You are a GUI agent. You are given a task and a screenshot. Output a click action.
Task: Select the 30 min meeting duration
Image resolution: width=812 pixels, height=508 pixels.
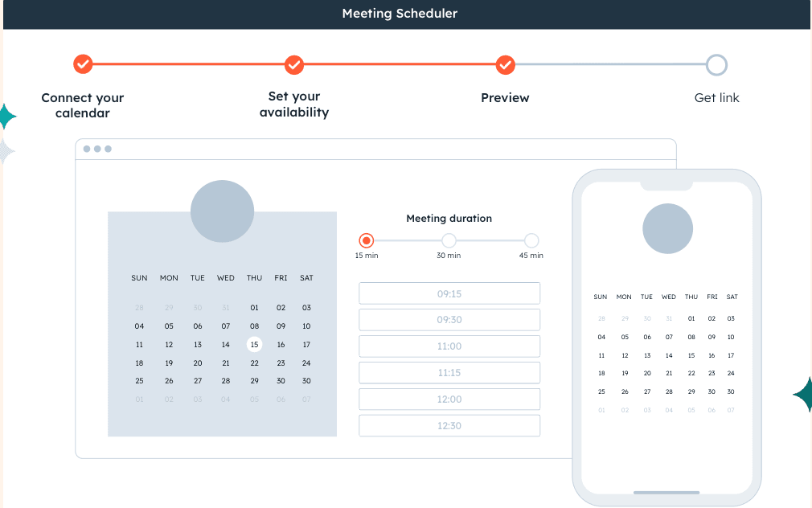click(x=449, y=240)
